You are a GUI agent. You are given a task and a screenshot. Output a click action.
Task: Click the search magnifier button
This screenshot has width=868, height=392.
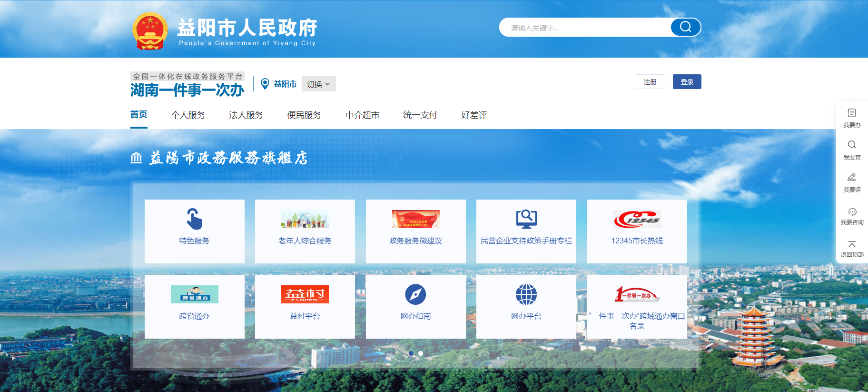[x=685, y=27]
